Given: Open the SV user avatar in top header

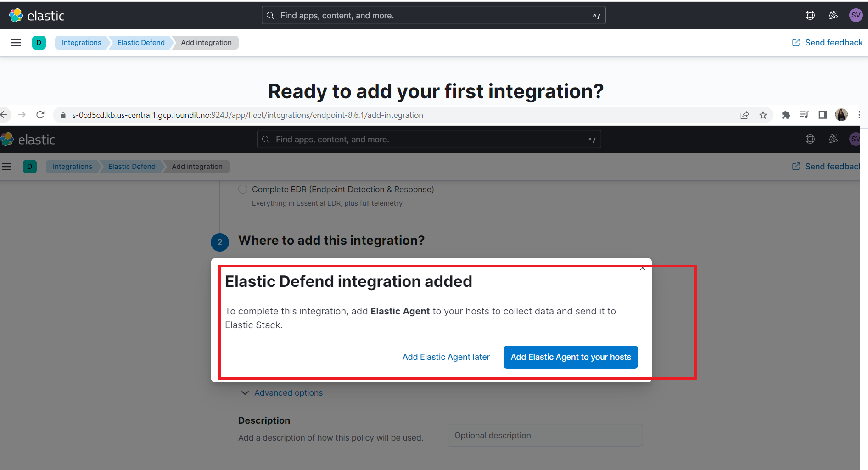Looking at the screenshot, I should [x=856, y=15].
